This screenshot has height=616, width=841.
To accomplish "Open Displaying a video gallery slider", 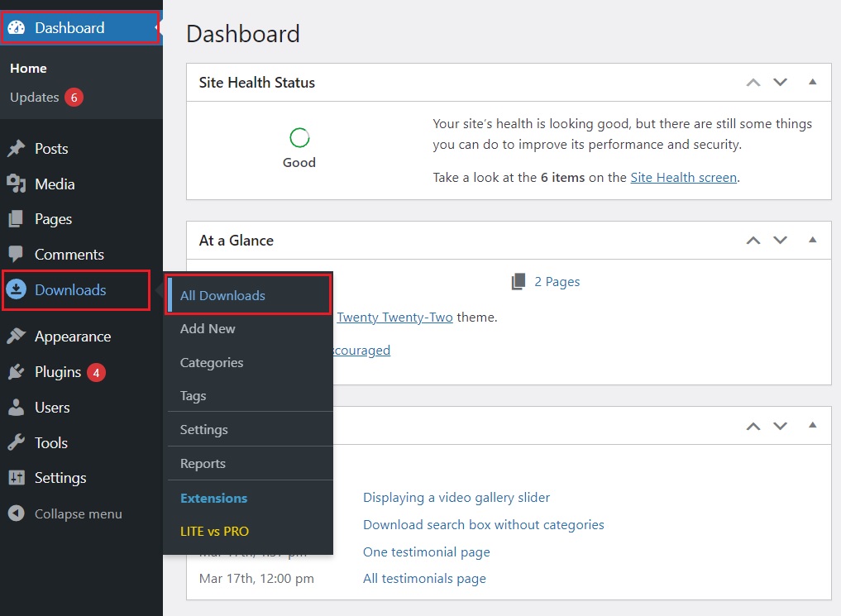I will (x=456, y=498).
